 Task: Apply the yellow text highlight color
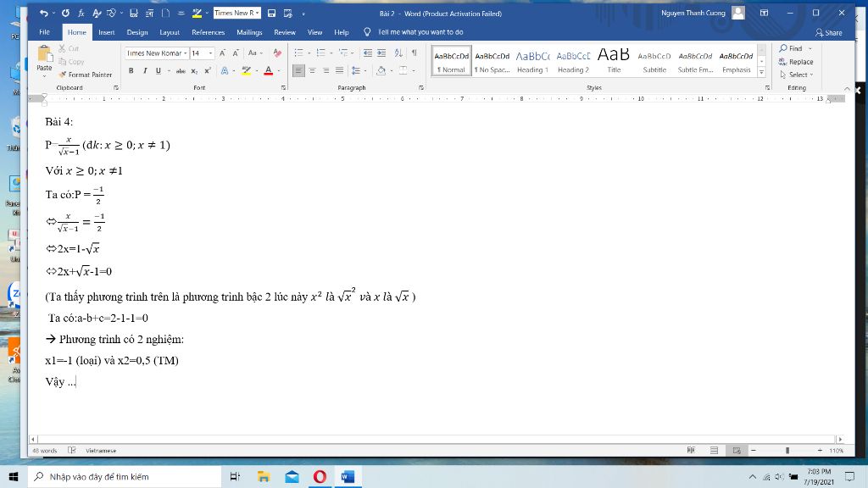click(246, 71)
